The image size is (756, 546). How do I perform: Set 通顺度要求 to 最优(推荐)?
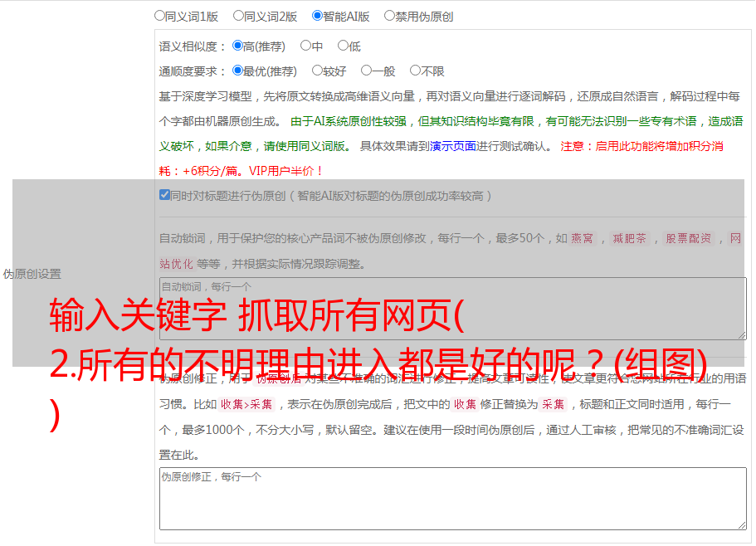point(237,71)
